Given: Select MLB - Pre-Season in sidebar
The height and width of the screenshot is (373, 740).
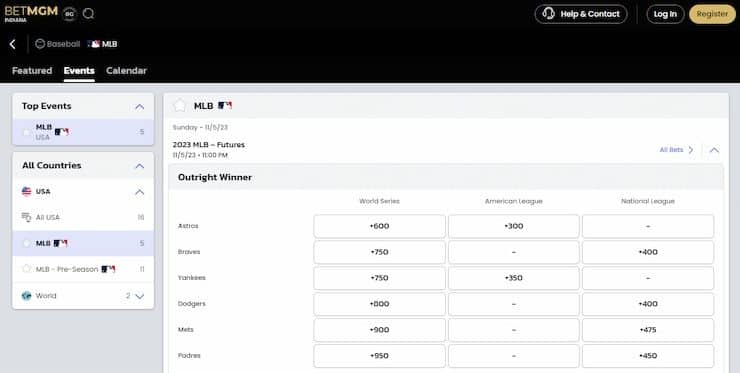Looking at the screenshot, I should (83, 269).
